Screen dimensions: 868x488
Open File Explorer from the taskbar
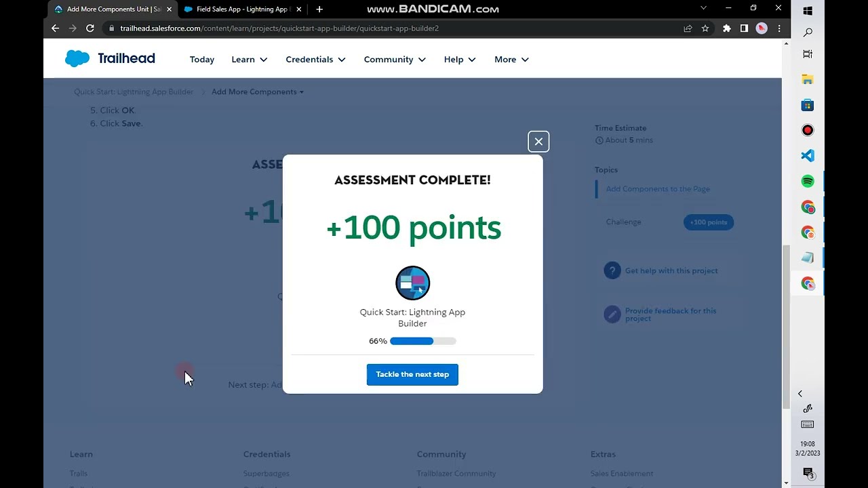pos(808,80)
